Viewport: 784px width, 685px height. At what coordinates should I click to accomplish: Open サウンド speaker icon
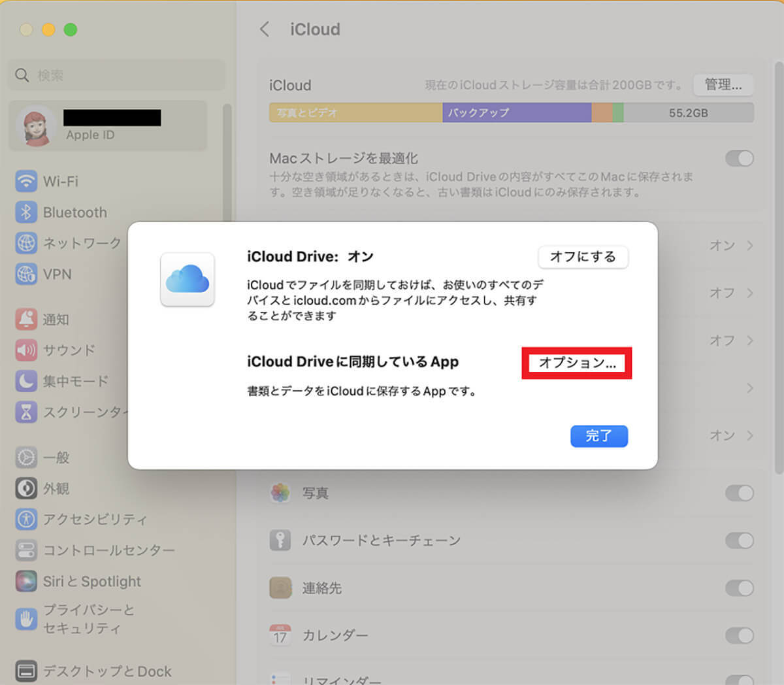[26, 350]
